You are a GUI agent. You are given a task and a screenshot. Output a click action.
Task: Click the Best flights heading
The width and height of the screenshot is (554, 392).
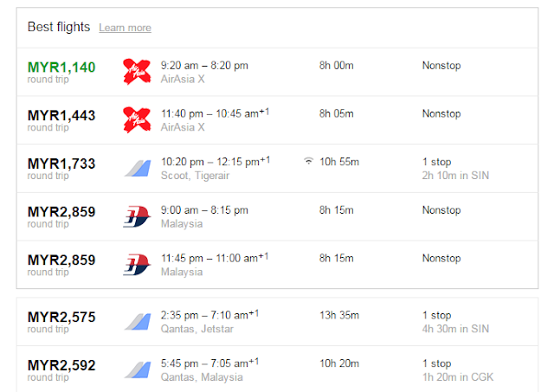(59, 27)
